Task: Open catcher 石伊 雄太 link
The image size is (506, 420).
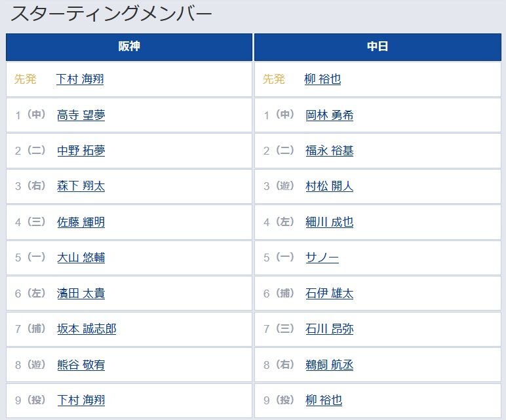Action: tap(330, 294)
